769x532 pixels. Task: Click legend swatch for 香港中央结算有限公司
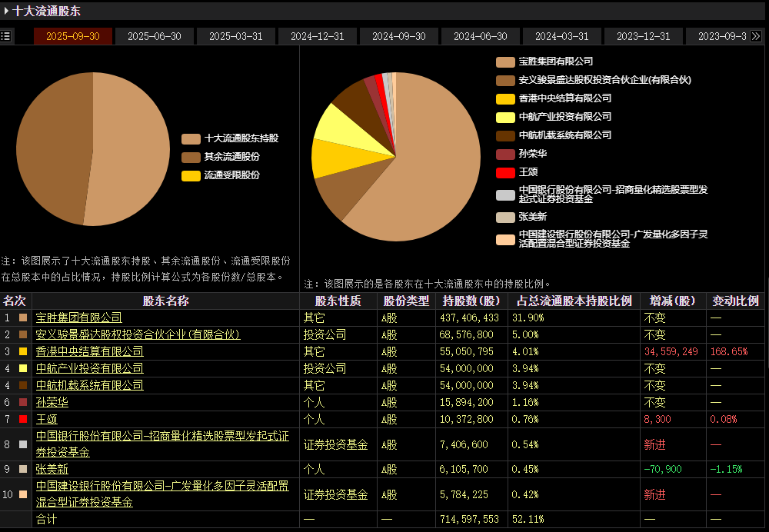(505, 98)
